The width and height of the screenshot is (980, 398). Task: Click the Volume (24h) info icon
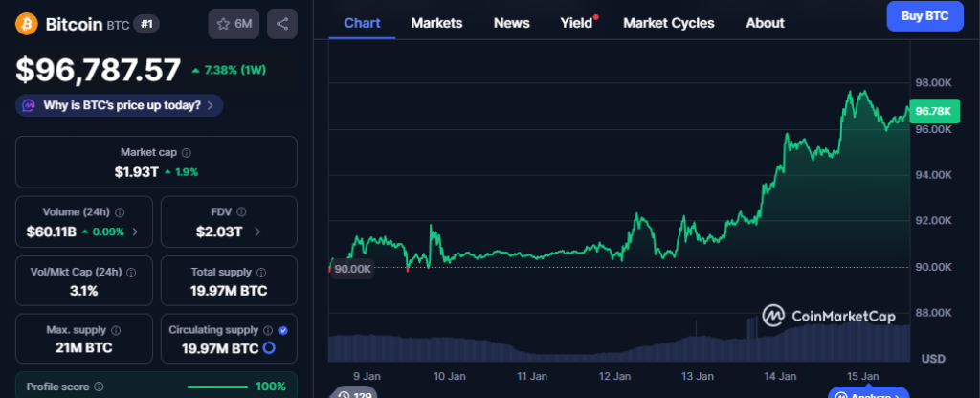pos(120,212)
